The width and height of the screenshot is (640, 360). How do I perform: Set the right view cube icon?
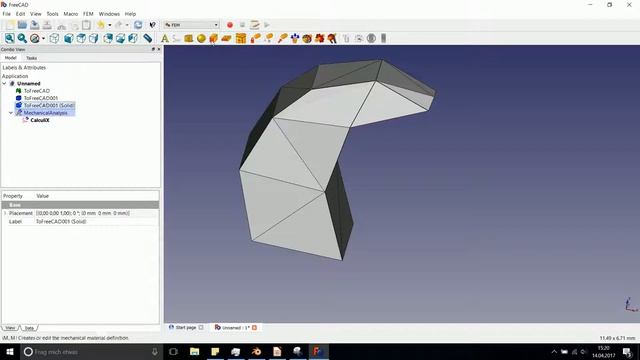point(94,38)
